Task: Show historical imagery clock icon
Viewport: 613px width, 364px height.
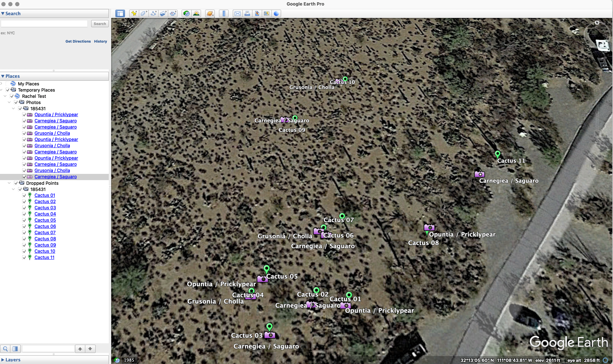Action: 186,13
